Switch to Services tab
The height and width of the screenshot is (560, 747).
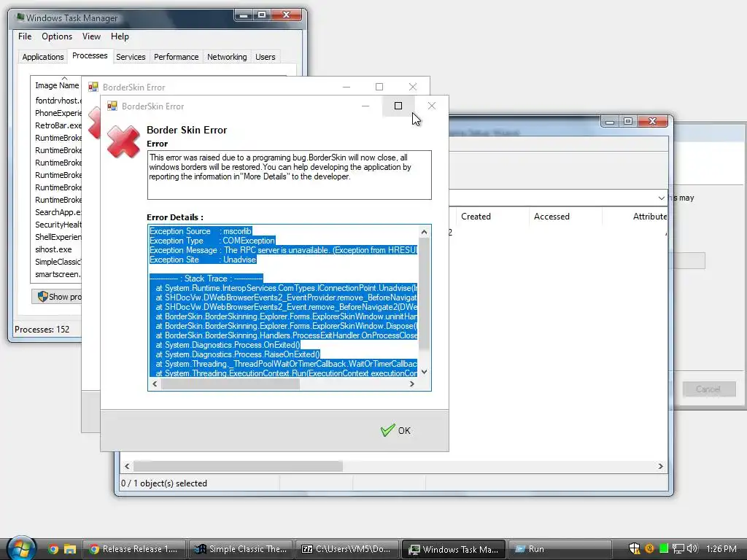tap(131, 57)
